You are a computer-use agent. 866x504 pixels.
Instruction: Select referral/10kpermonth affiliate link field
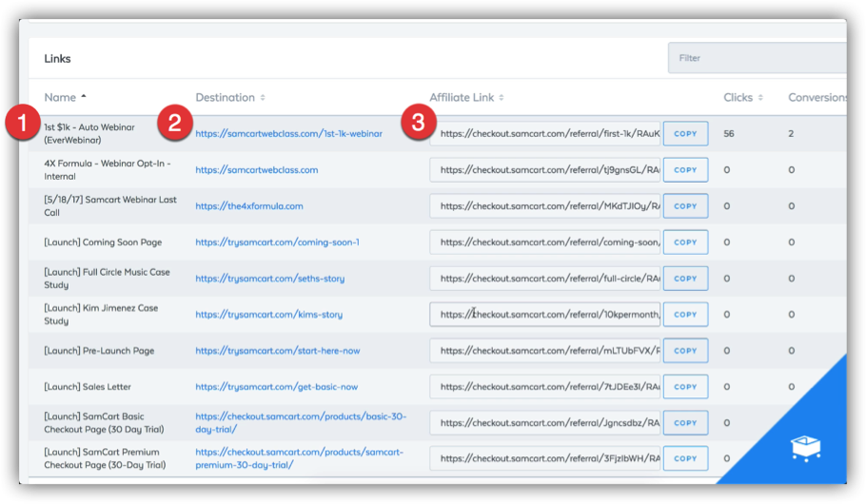pyautogui.click(x=545, y=314)
